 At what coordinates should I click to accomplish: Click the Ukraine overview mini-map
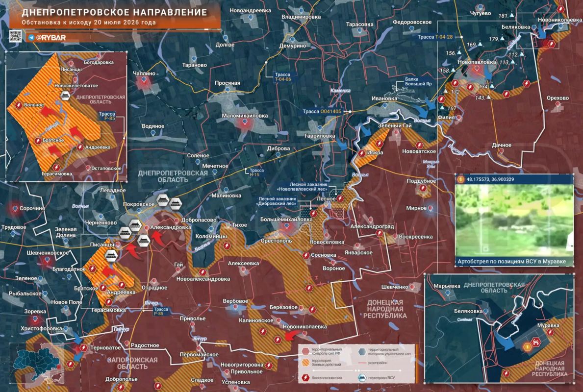point(36,363)
